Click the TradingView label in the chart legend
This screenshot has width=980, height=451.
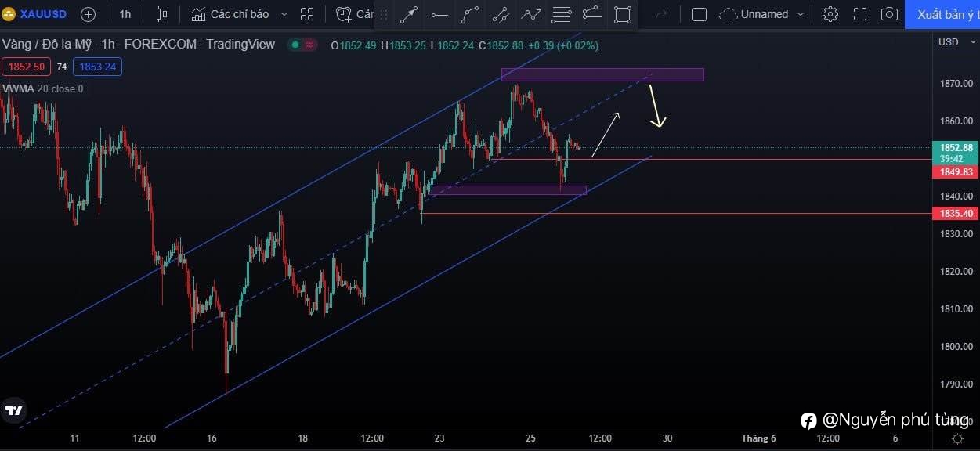click(240, 45)
